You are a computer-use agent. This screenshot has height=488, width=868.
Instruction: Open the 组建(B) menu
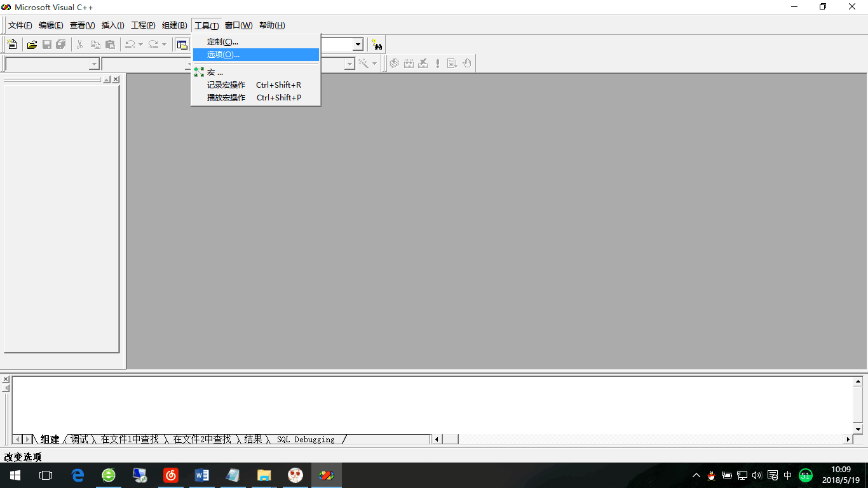pyautogui.click(x=174, y=25)
